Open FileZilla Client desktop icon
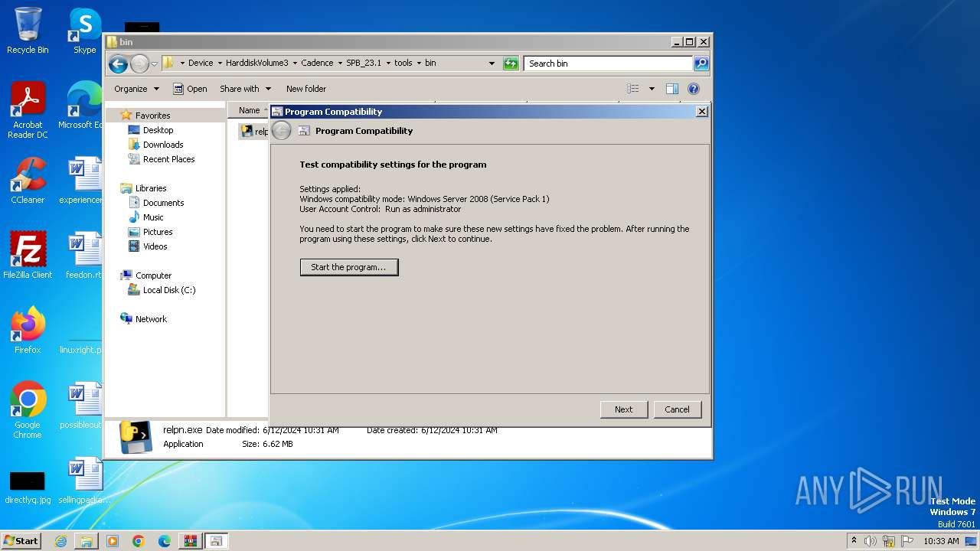The image size is (980, 551). coord(28,256)
